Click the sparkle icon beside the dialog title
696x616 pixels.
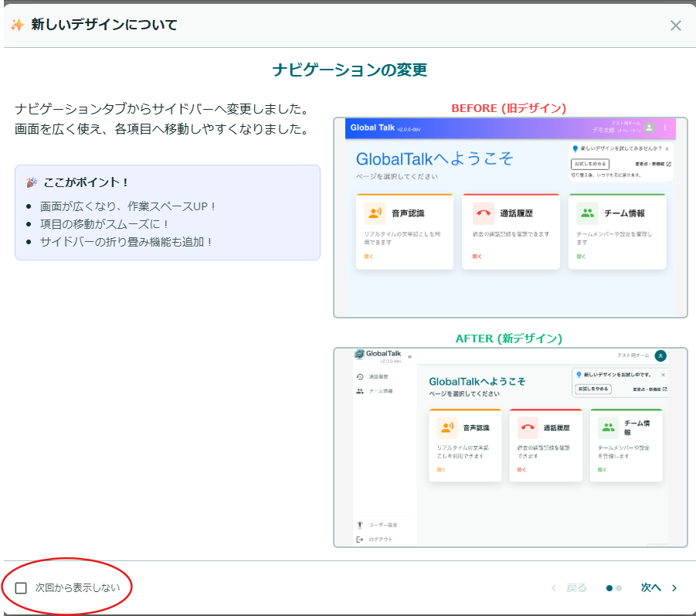[17, 25]
